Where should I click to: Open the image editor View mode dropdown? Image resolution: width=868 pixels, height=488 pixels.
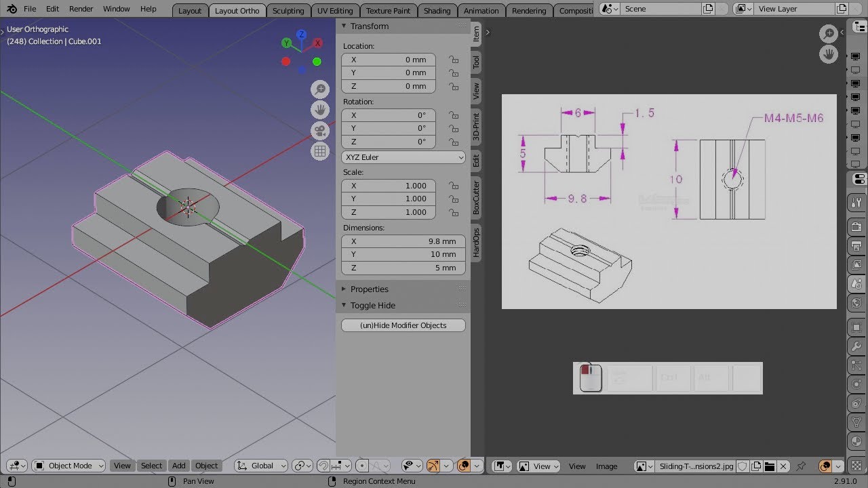coord(539,466)
